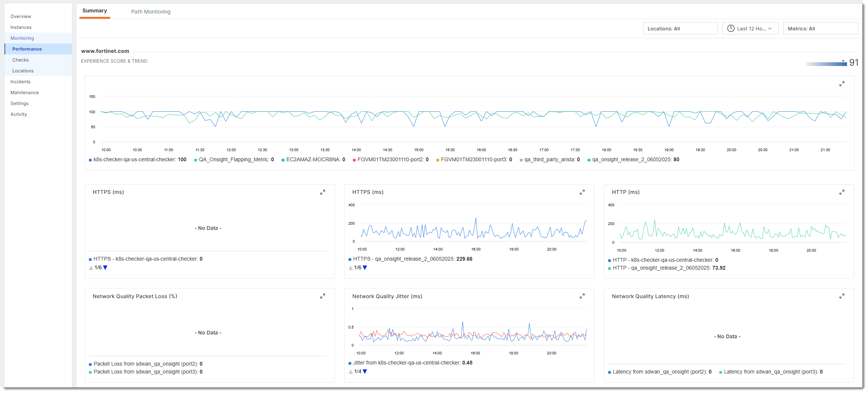Toggle Packet Loss port3 legend series
The image size is (868, 393).
[145, 372]
